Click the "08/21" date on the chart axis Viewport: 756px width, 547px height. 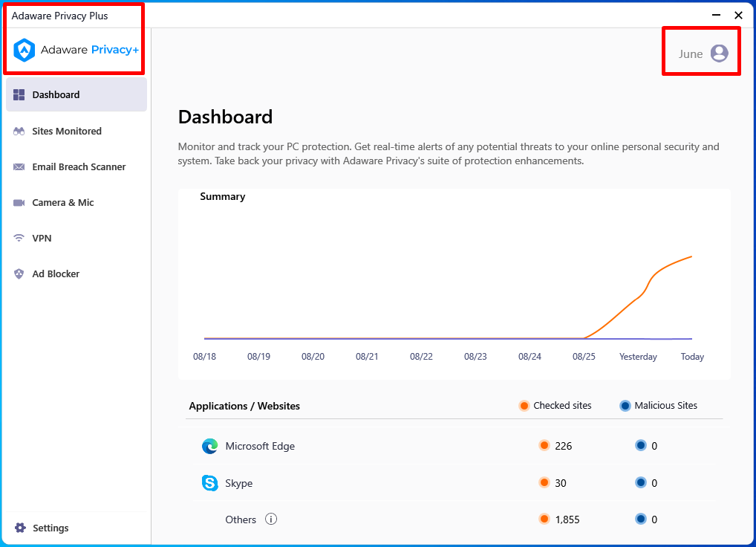pyautogui.click(x=367, y=357)
